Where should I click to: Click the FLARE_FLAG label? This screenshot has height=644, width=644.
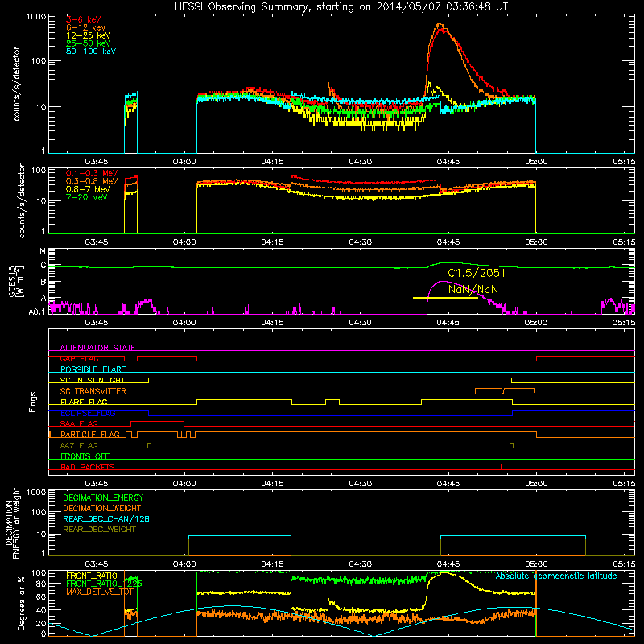click(x=84, y=402)
